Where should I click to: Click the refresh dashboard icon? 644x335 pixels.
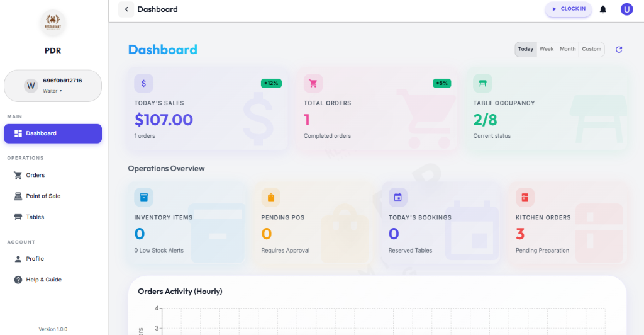click(619, 49)
